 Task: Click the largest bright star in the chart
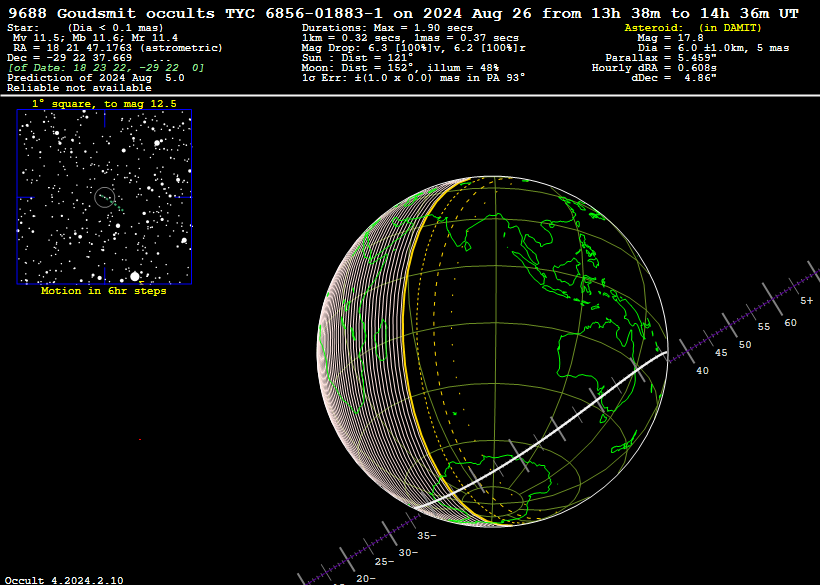click(135, 276)
